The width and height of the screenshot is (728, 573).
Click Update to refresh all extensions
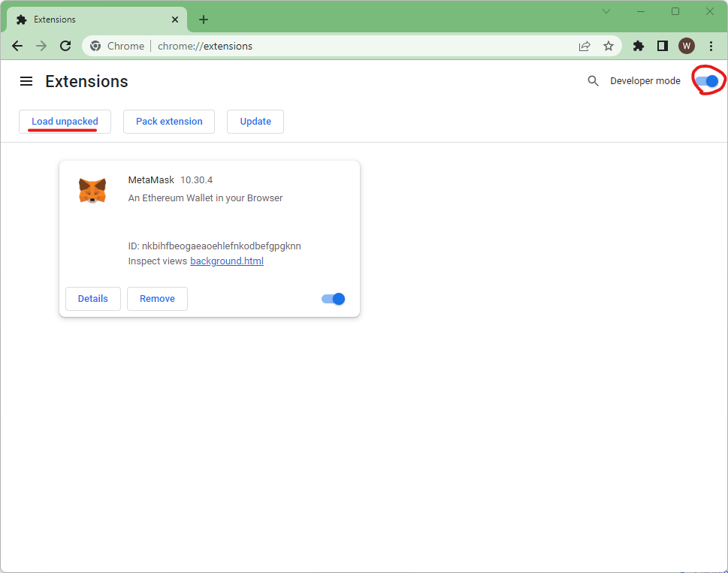coord(255,121)
